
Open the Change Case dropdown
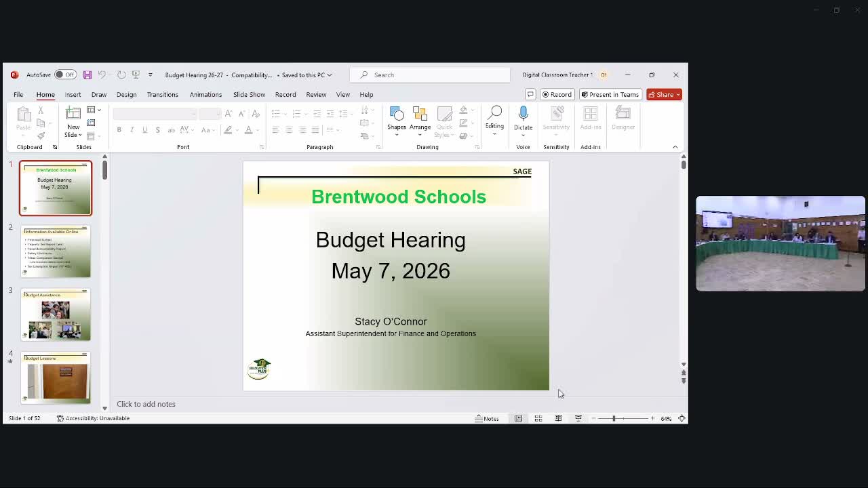pyautogui.click(x=208, y=129)
